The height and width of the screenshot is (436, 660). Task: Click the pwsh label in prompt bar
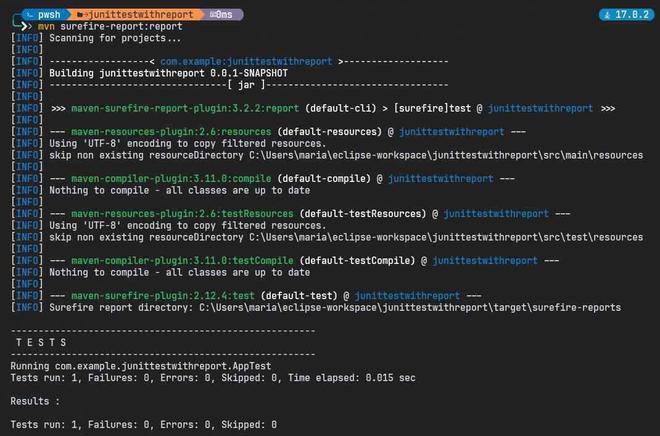click(49, 15)
